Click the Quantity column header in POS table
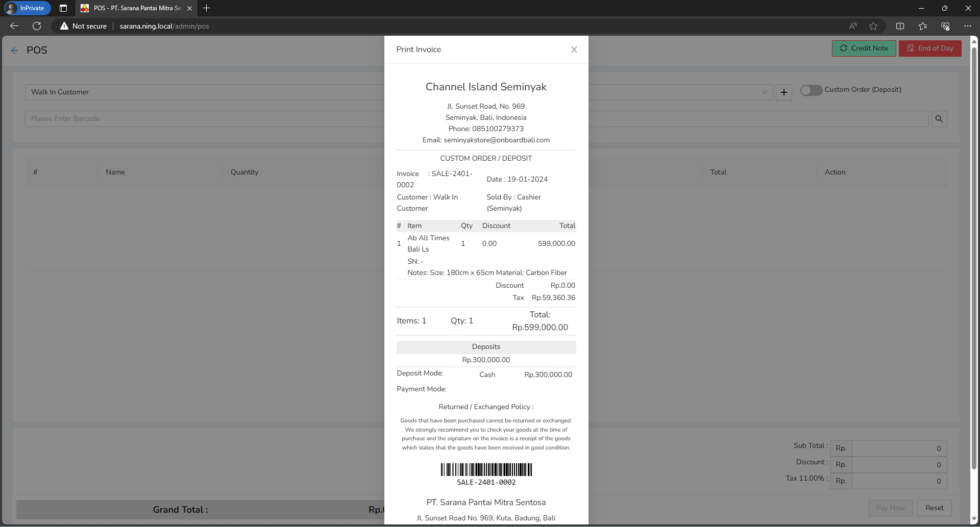980x527 pixels. (244, 172)
